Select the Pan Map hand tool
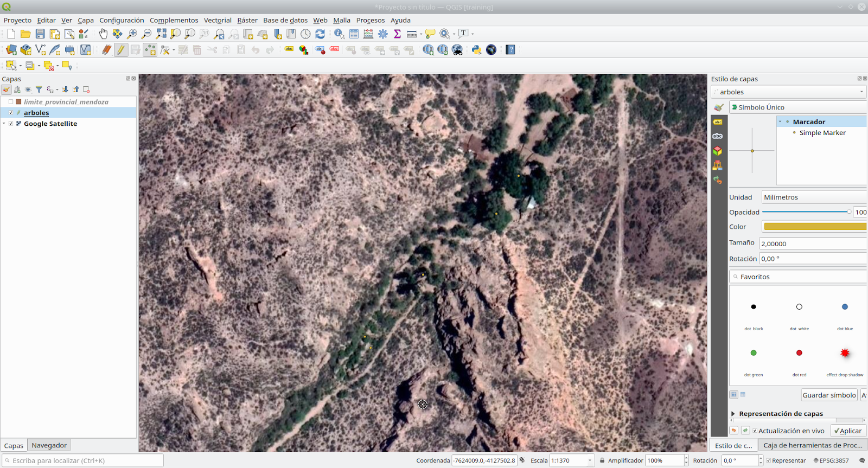The width and height of the screenshot is (868, 468). coord(103,34)
